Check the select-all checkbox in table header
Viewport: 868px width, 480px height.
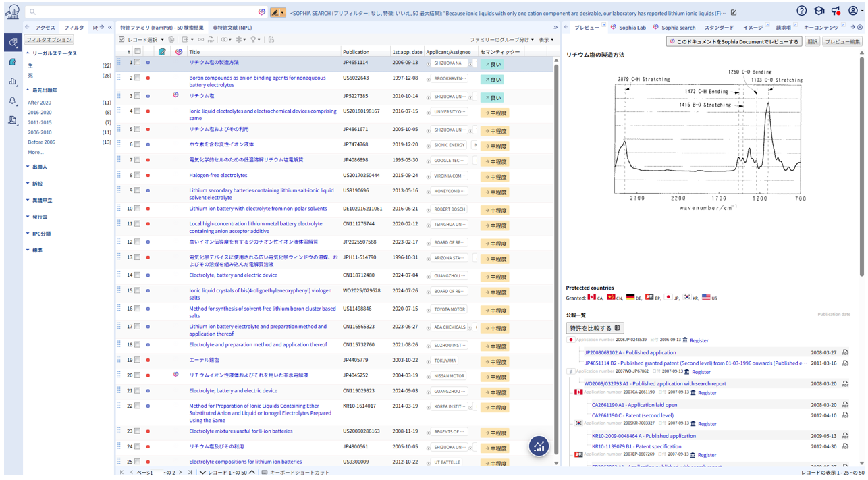click(138, 51)
